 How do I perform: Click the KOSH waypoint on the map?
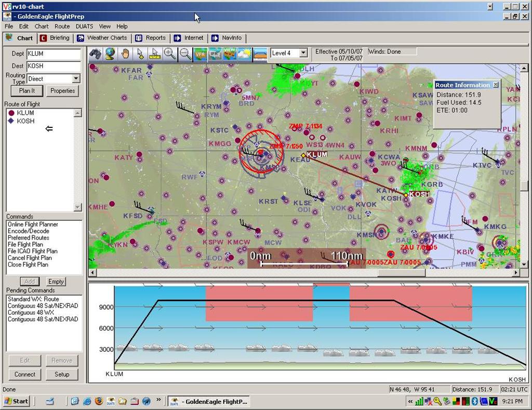pyautogui.click(x=406, y=195)
